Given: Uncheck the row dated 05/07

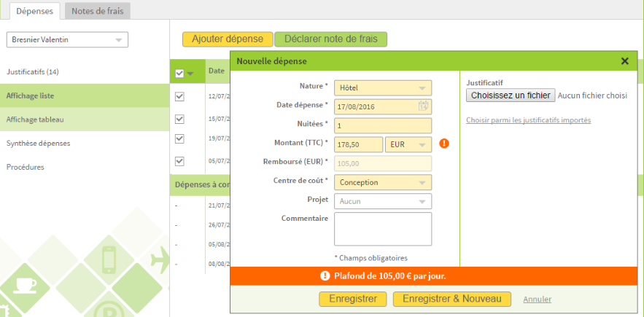Looking at the screenshot, I should coord(179,161).
